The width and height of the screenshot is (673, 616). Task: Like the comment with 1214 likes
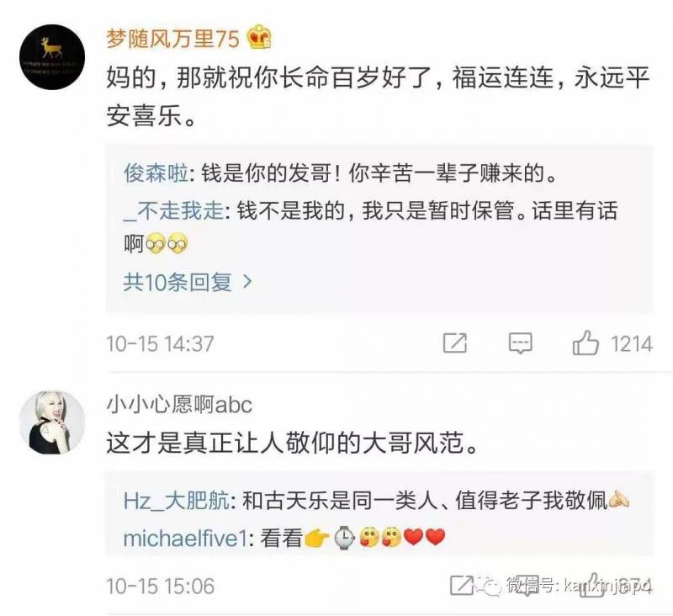tap(585, 343)
